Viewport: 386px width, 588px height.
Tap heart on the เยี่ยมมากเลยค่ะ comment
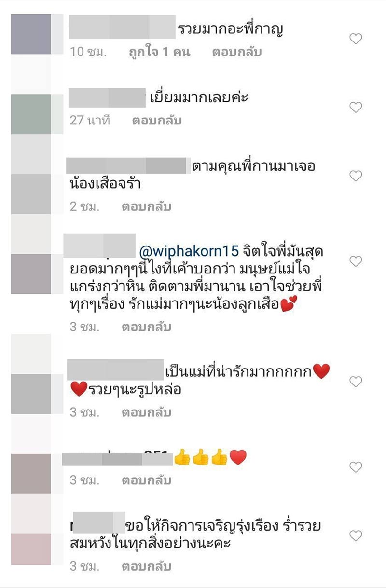[356, 107]
